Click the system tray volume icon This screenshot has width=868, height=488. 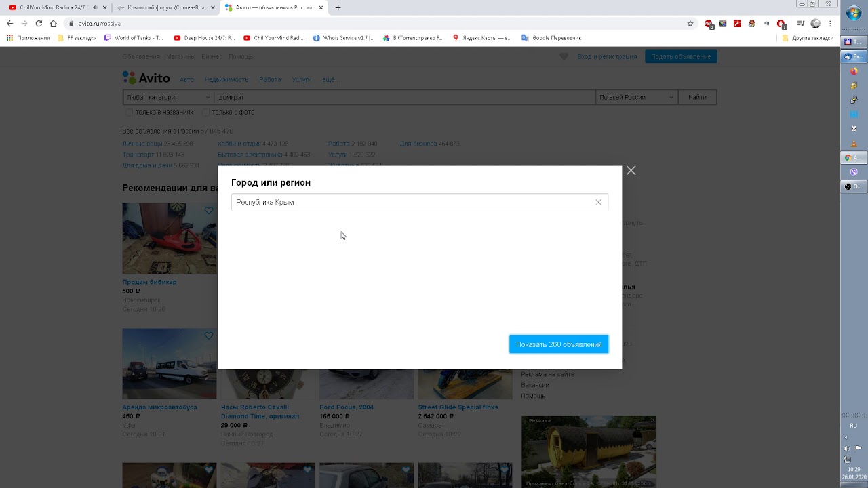(x=846, y=449)
